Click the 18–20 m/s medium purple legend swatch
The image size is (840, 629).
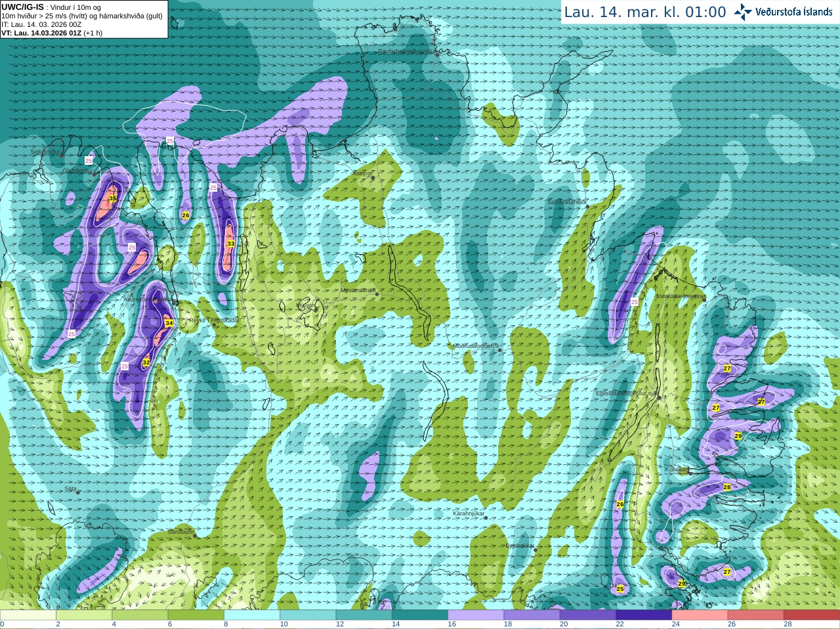532,615
